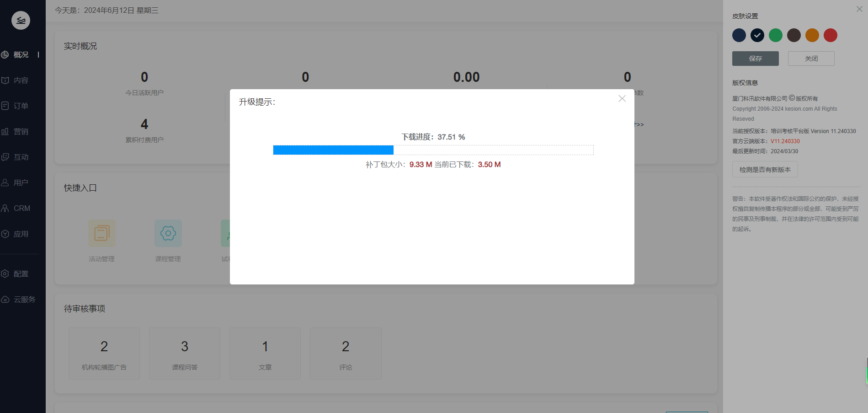
Task: Save the skin settings with 保存
Action: coord(756,59)
